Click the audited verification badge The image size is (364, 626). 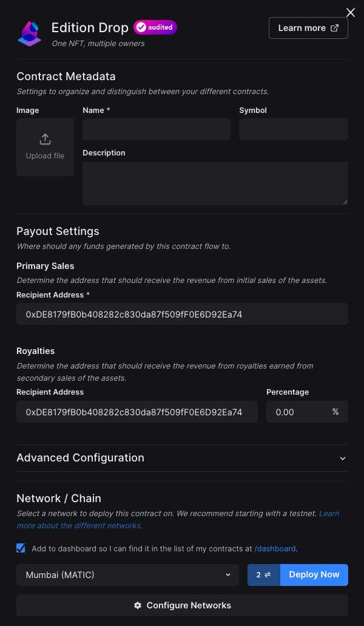click(x=155, y=27)
